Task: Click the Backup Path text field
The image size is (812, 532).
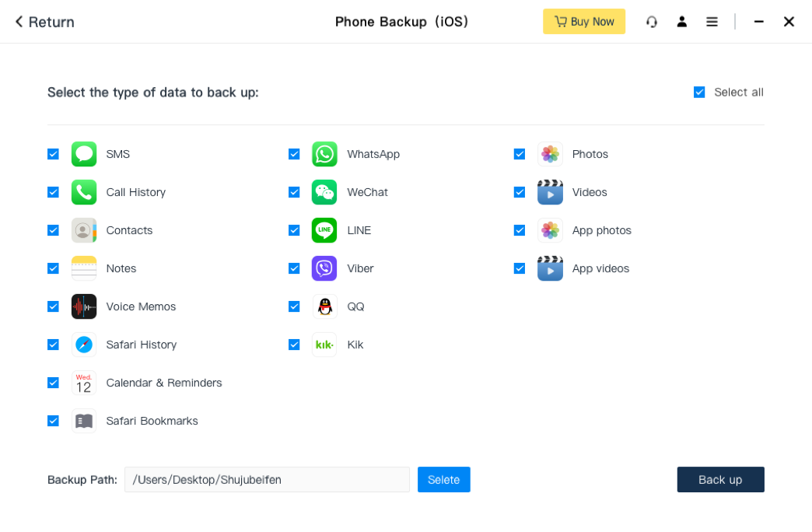Action: click(267, 479)
